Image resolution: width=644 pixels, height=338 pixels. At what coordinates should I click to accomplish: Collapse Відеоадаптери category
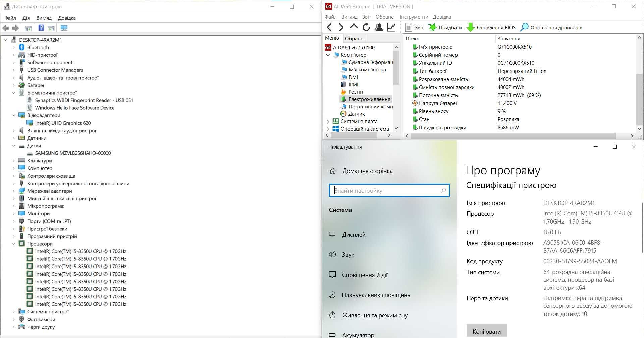[14, 115]
